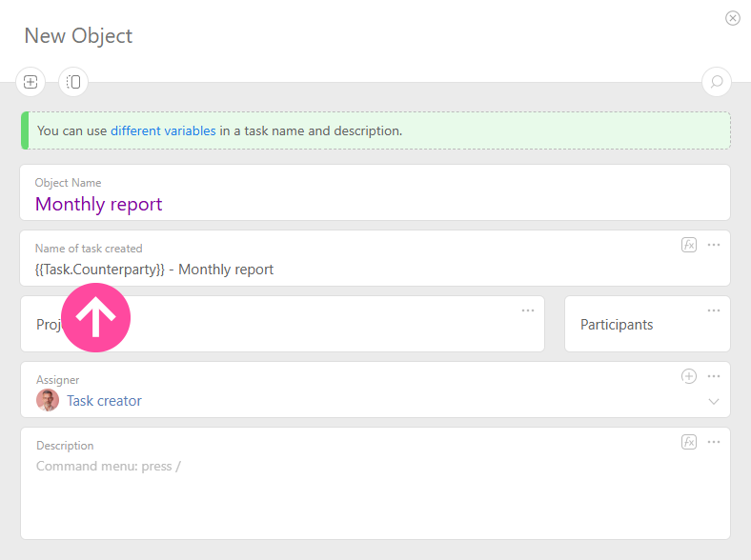This screenshot has height=560, width=751.
Task: Click the fx icon in Description field
Action: (x=689, y=442)
